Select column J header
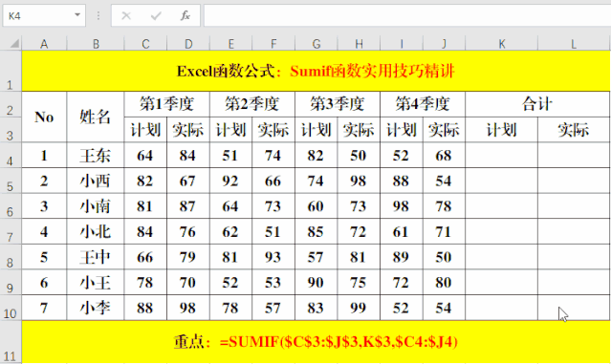 click(x=444, y=44)
